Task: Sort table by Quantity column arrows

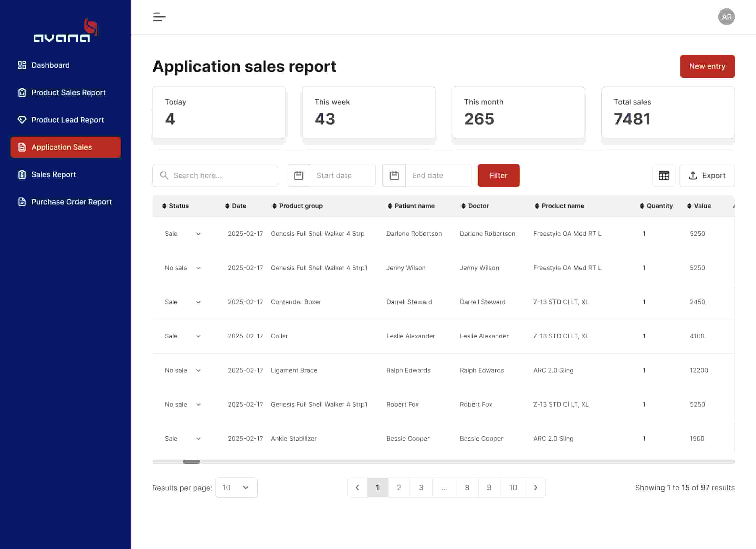Action: tap(642, 206)
